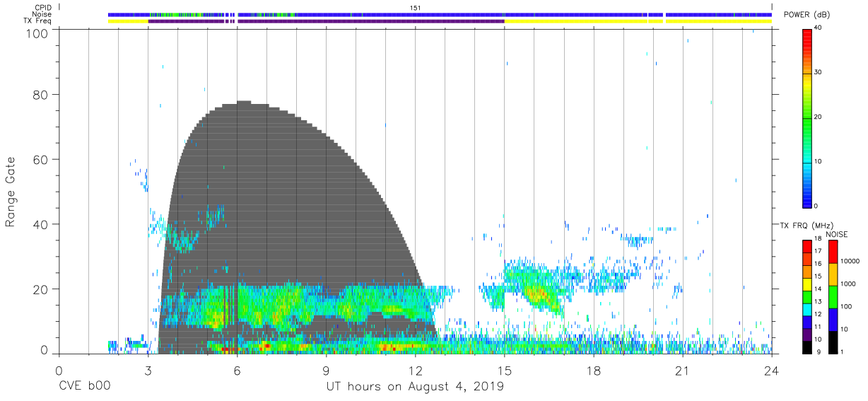Click the POWER (dB) colorbar title
Image resolution: width=868 pixels, height=401 pixels.
click(x=807, y=15)
